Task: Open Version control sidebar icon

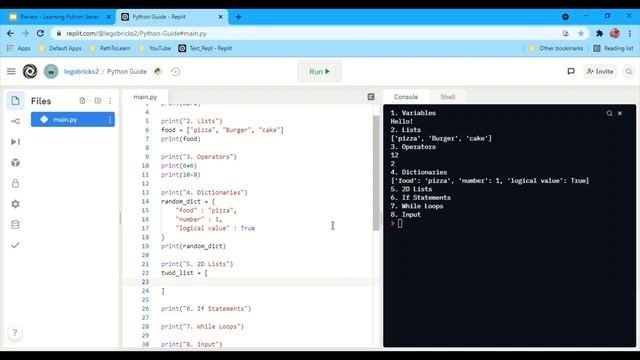Action: pos(15,121)
